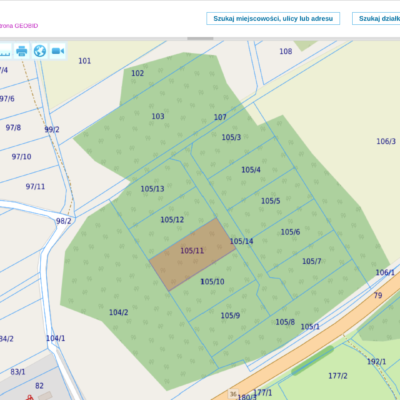Select parcel 105/14 access road
This screenshot has width=400, height=400.
pos(241,241)
